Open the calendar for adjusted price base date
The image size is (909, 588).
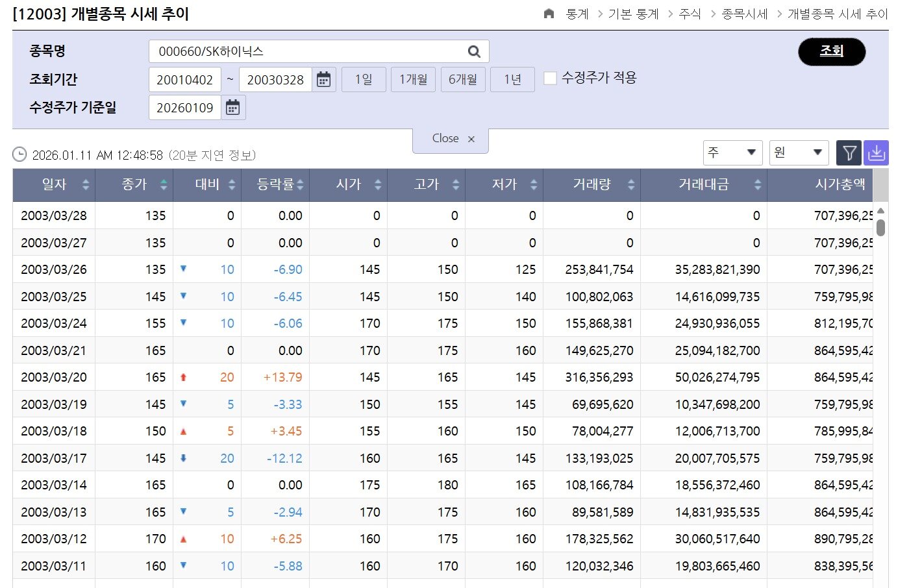[x=232, y=108]
